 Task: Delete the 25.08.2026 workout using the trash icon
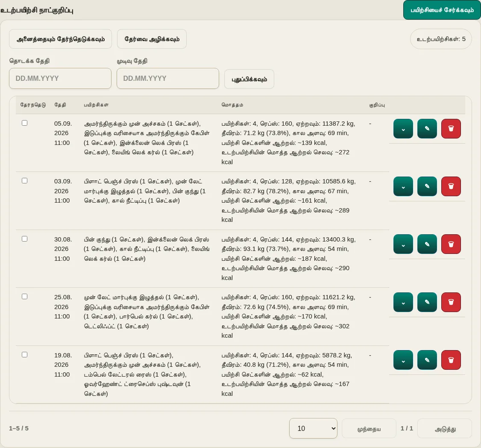[x=451, y=302]
